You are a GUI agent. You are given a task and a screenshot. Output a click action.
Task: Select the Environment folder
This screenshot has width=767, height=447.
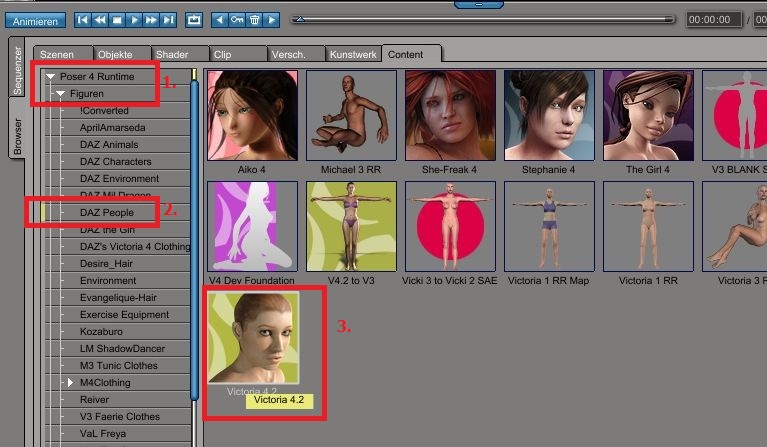pos(108,281)
